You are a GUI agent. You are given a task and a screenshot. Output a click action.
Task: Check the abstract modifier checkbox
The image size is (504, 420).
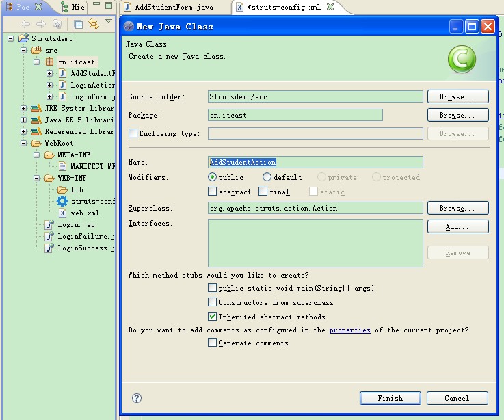point(212,192)
